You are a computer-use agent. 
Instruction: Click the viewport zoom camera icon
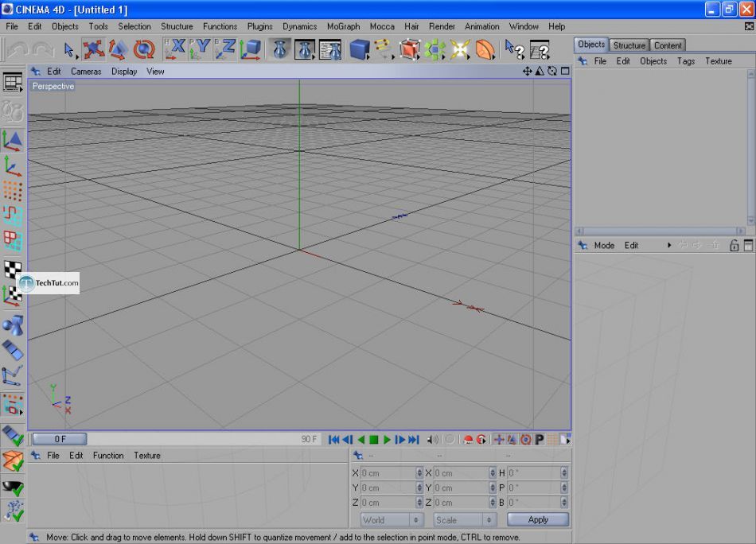(540, 72)
